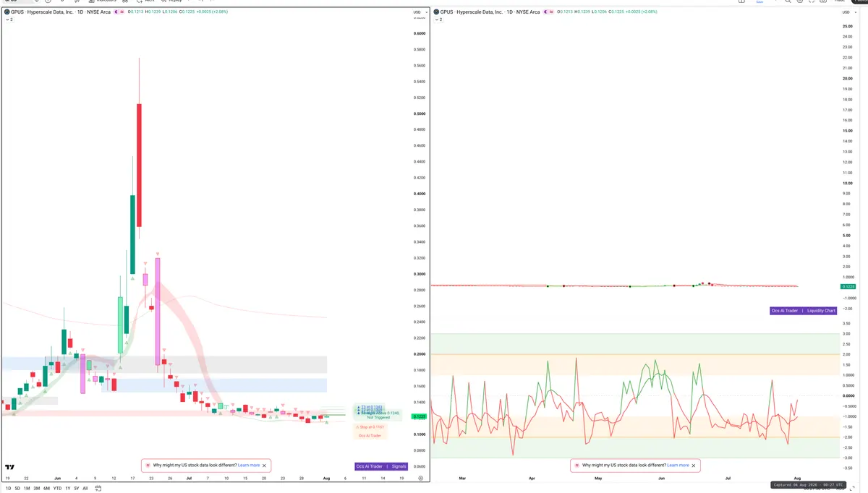Click the tall red candle at the price peak
Screen dimensions: 868x493
tap(139, 165)
